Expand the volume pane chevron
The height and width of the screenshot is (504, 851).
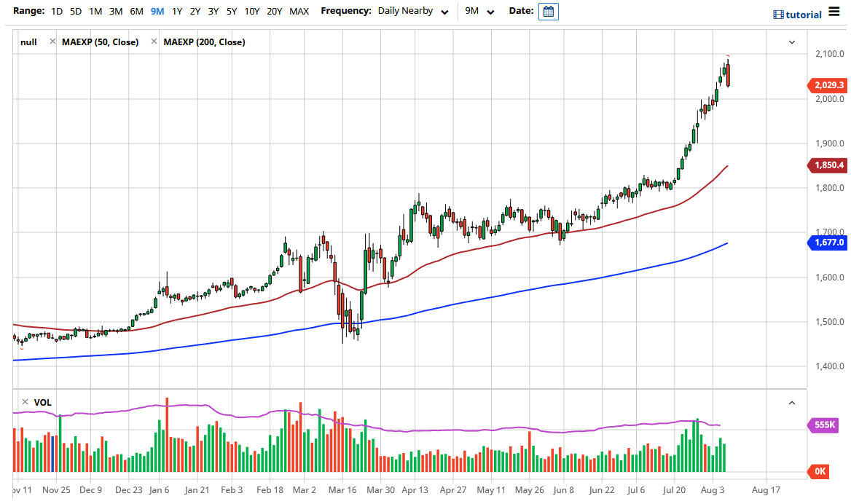pos(792,403)
